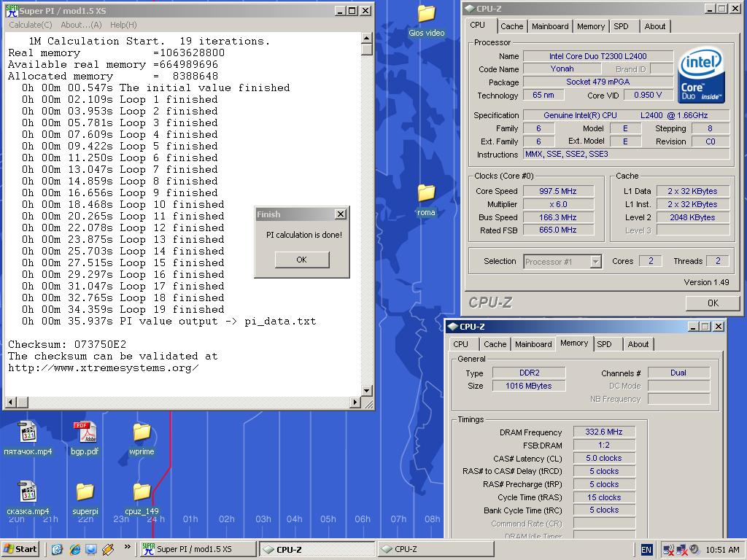Select the сказка.mp4 video file icon
Screen dimensions: 747x560
coord(28,492)
